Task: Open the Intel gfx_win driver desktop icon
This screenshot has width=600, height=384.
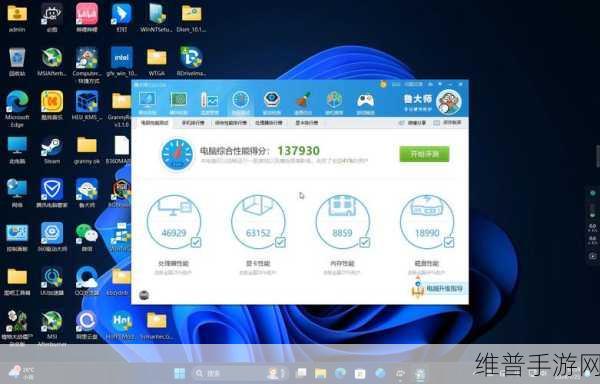Action: (122, 61)
